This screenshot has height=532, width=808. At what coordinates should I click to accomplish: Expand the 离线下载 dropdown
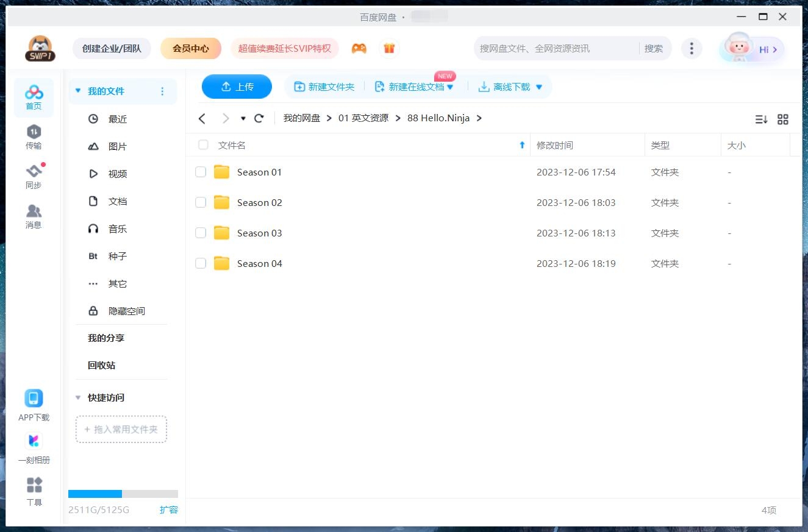click(538, 87)
